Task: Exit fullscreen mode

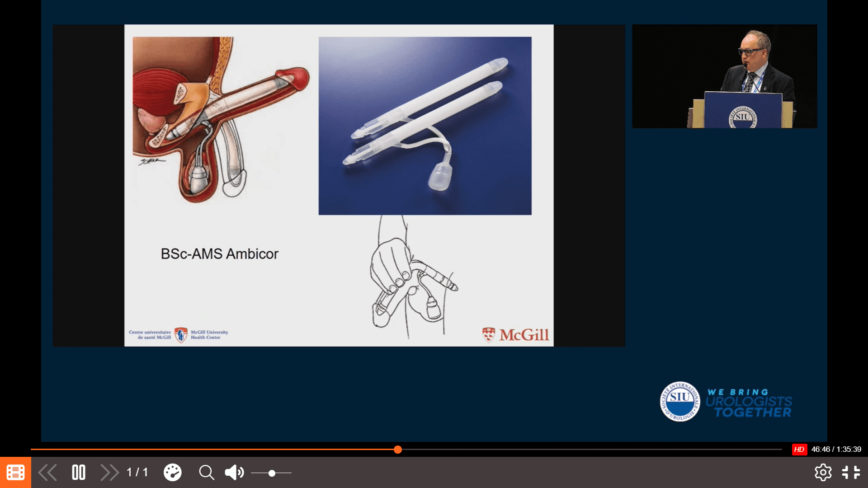Action: pos(851,473)
